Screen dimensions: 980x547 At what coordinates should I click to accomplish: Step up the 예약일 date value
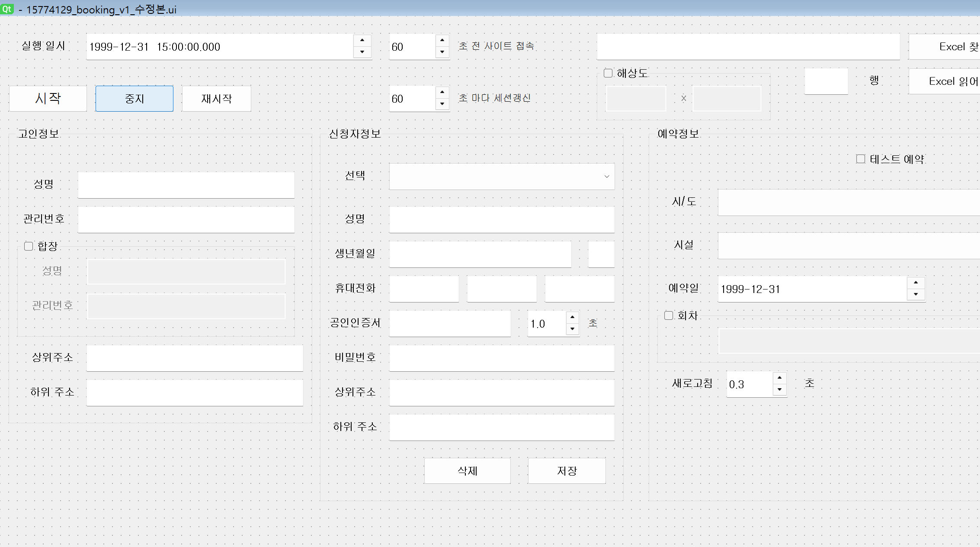click(x=916, y=283)
